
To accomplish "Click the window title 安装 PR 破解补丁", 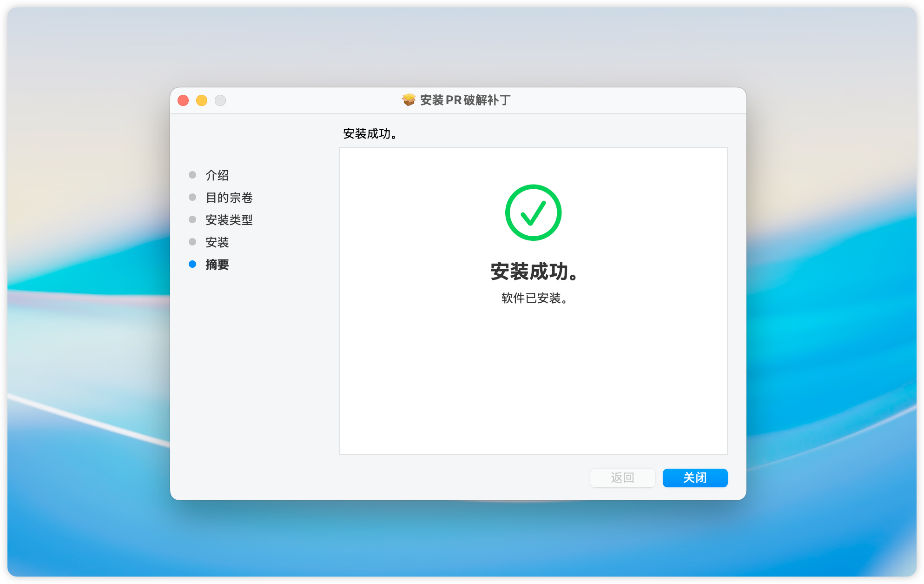I will 465,100.
